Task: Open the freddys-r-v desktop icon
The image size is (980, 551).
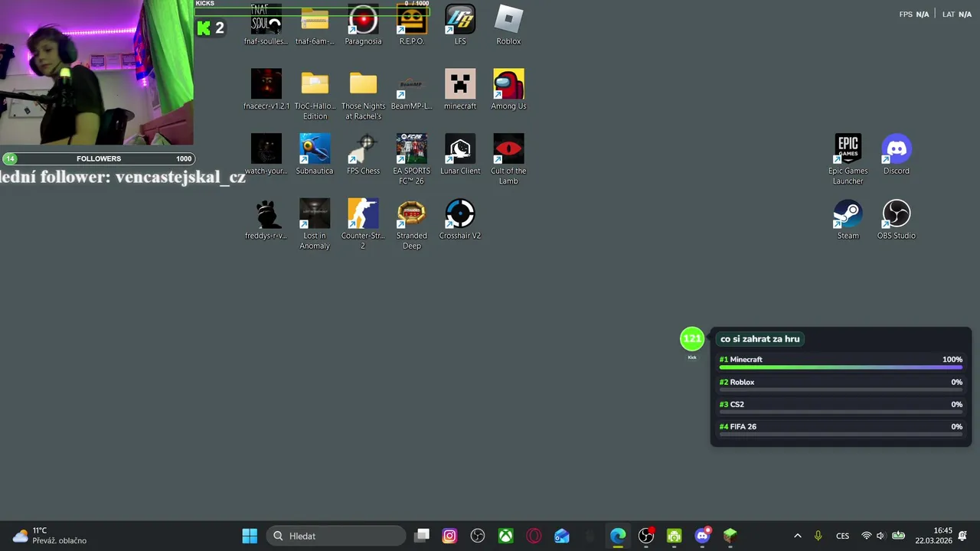Action: pyautogui.click(x=266, y=219)
